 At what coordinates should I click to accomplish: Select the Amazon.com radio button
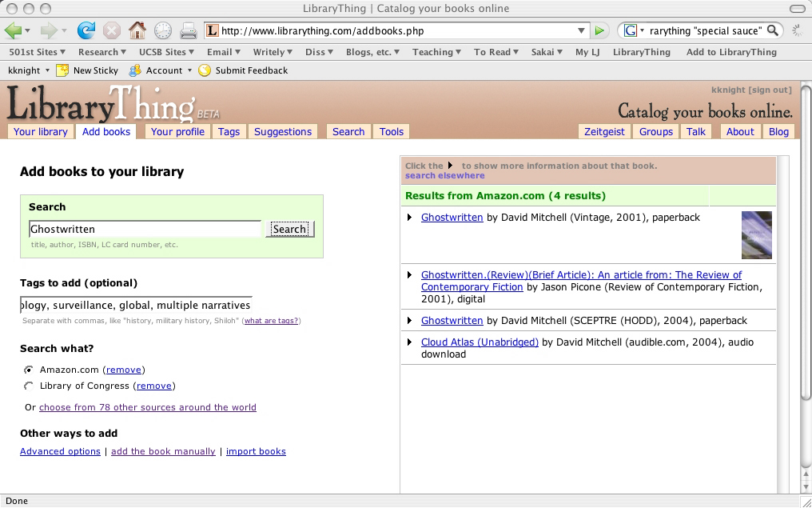(30, 370)
